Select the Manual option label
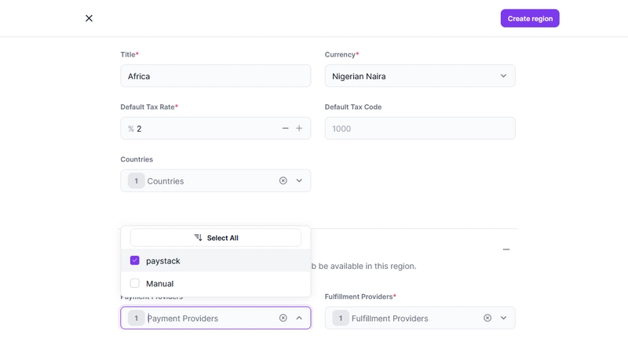This screenshot has height=364, width=628. tap(160, 283)
